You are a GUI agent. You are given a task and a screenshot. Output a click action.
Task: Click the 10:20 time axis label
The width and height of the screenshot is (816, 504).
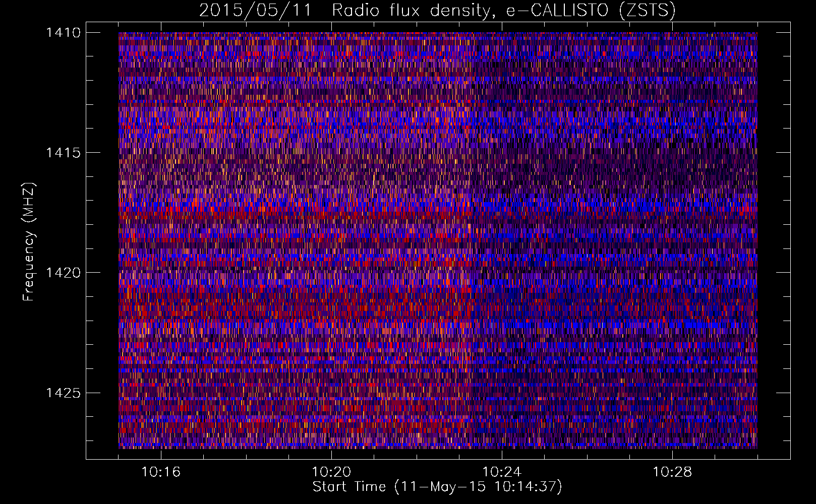(331, 472)
